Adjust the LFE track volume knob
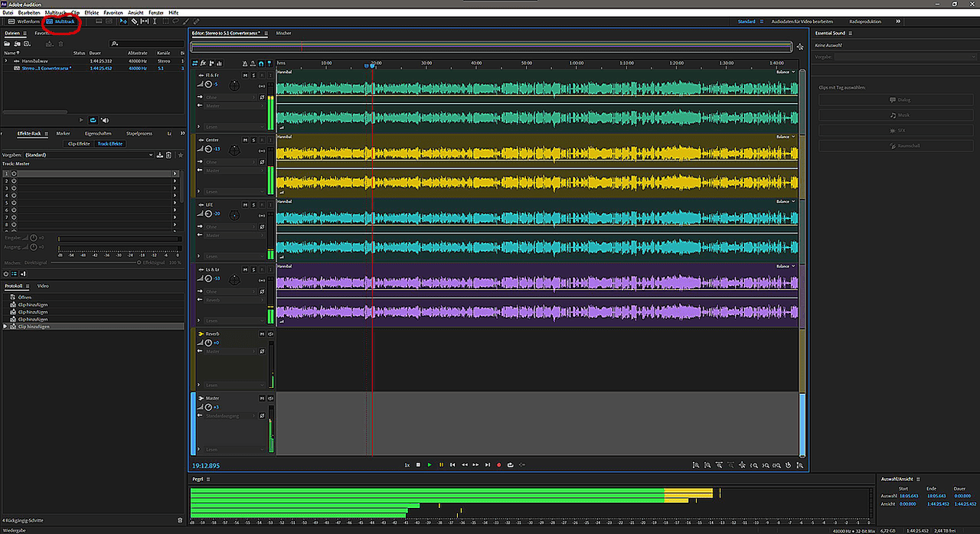 coord(208,214)
